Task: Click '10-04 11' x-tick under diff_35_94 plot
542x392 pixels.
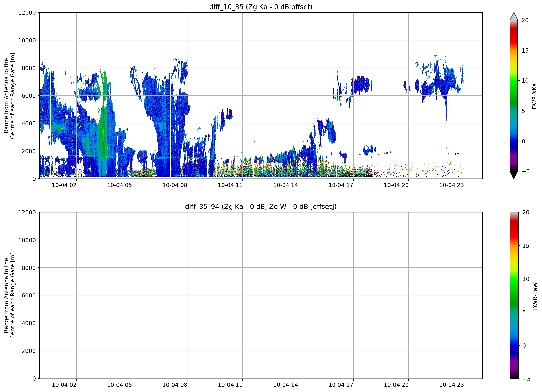Action: (230, 385)
